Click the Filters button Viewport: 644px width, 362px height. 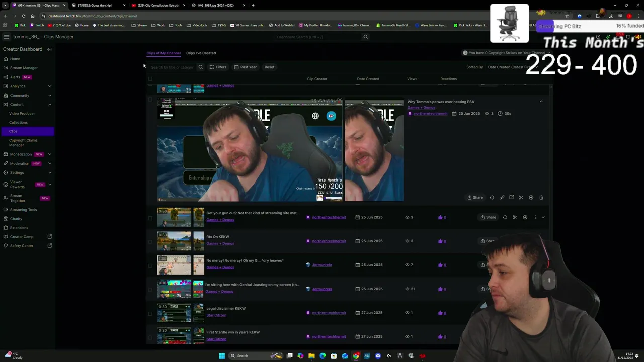(218, 67)
